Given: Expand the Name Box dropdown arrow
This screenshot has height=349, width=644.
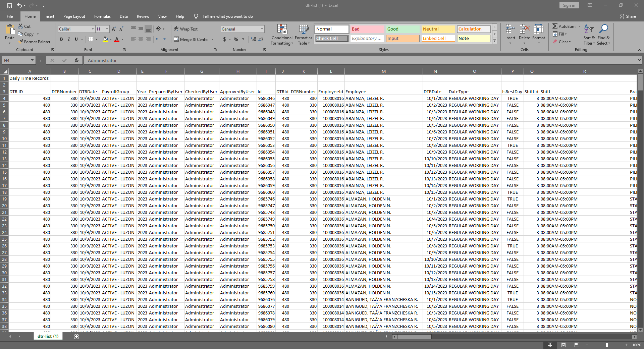Looking at the screenshot, I should 32,60.
